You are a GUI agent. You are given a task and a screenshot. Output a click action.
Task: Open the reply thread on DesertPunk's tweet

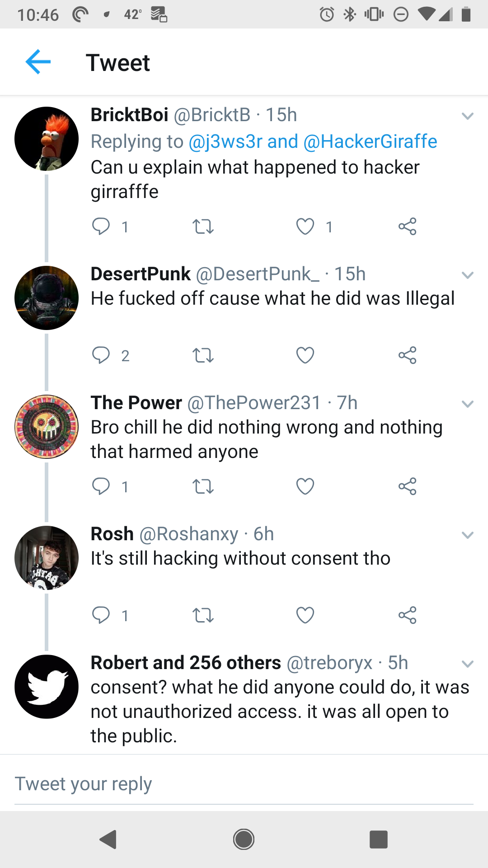(x=101, y=355)
